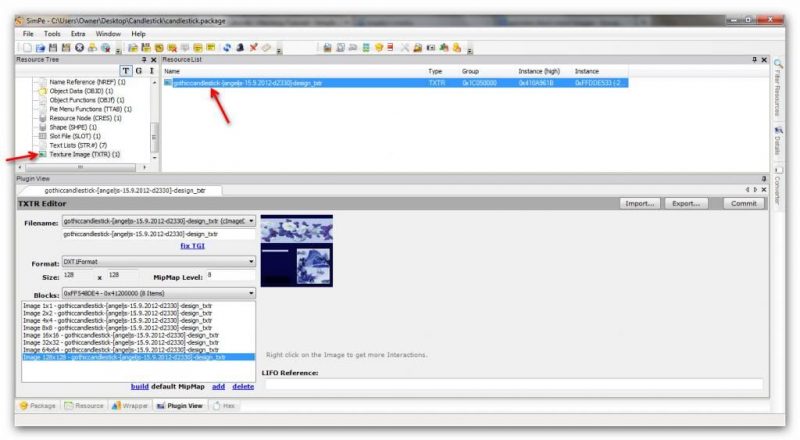Open the Tools menu
Image resolution: width=800 pixels, height=440 pixels.
52,33
